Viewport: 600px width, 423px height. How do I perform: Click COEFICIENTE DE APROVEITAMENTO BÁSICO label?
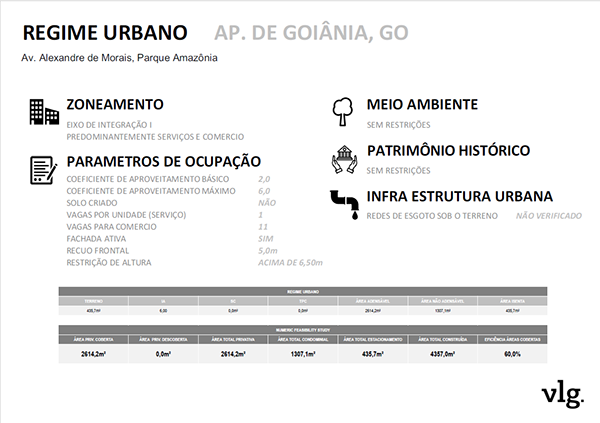point(148,179)
